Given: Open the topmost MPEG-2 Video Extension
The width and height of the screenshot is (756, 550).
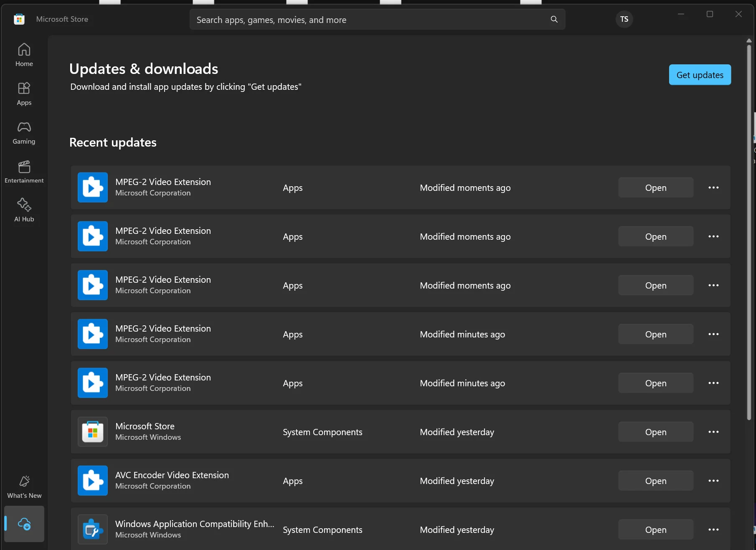Looking at the screenshot, I should click(x=656, y=188).
